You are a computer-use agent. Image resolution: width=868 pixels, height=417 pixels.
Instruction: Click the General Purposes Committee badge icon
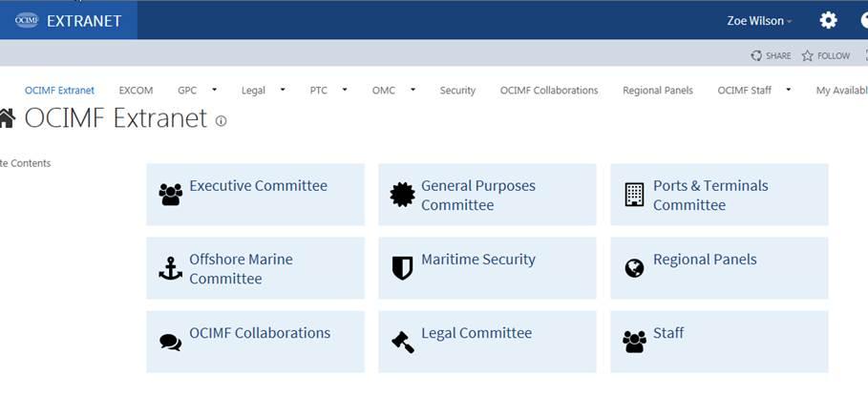coord(402,195)
